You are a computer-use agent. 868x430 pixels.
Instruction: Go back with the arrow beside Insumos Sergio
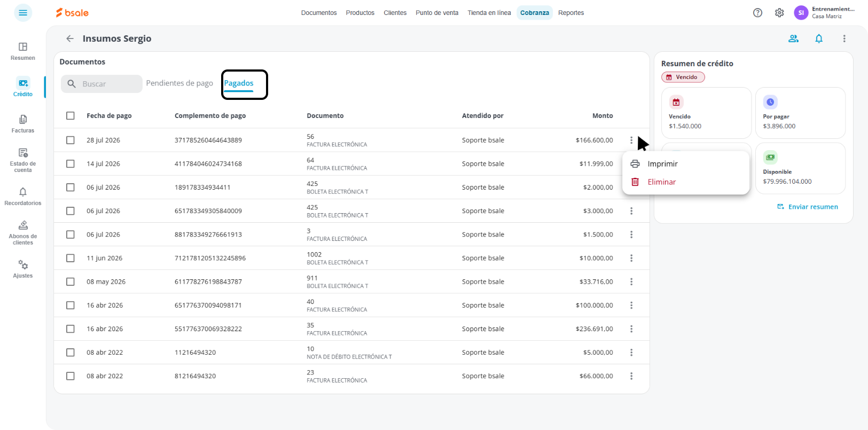[70, 38]
